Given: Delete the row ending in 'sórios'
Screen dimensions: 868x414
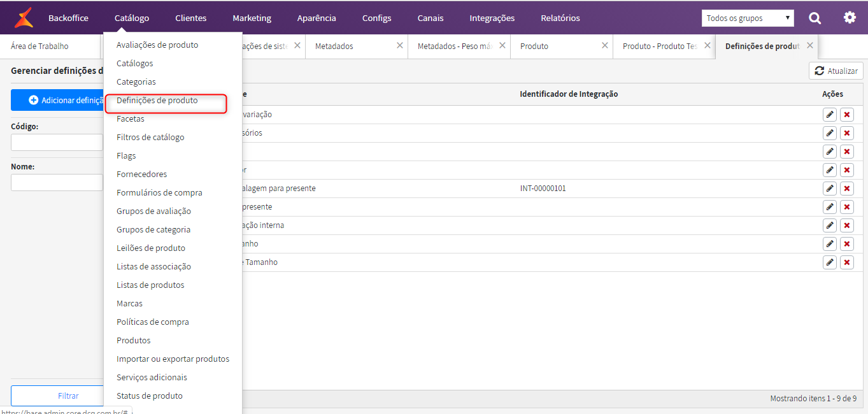Looking at the screenshot, I should pyautogui.click(x=847, y=133).
